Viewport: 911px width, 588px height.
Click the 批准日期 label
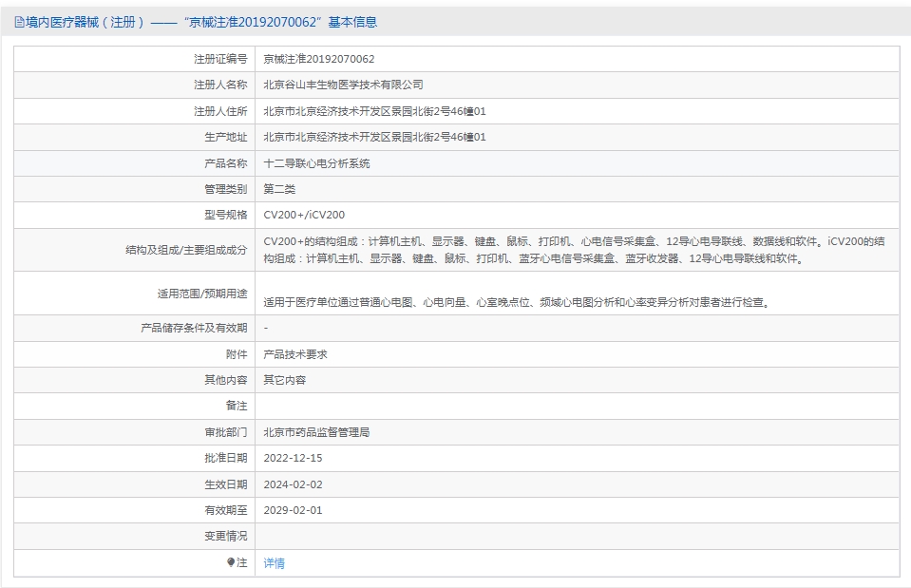pos(226,458)
